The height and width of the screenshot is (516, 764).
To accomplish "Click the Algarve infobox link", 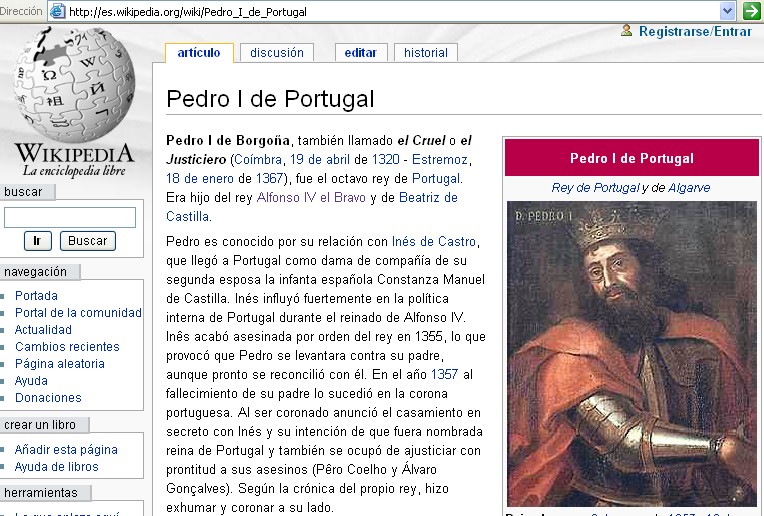I will click(x=689, y=188).
